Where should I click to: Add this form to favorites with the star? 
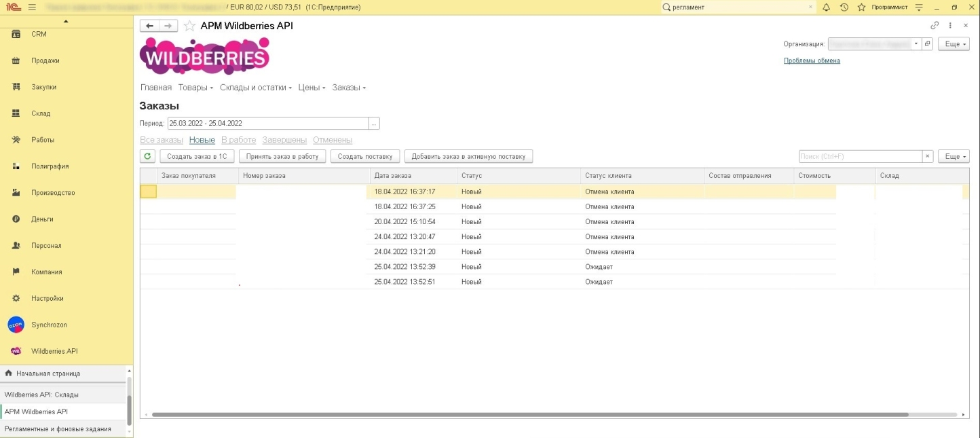click(x=190, y=26)
